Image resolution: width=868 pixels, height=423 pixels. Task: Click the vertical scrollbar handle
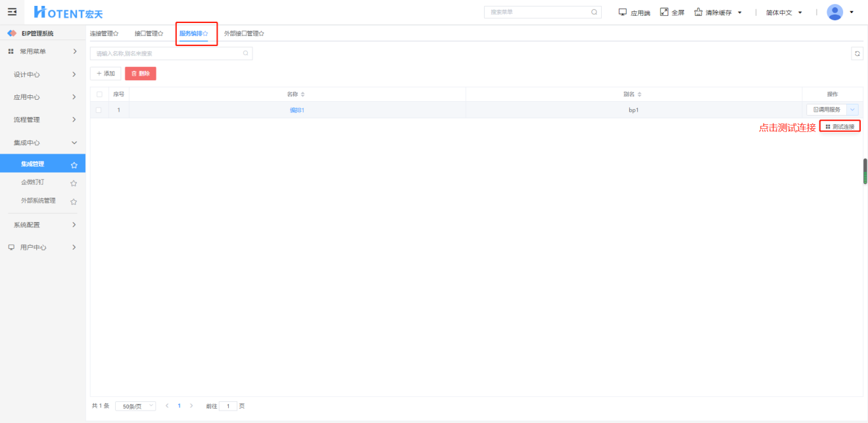[865, 171]
